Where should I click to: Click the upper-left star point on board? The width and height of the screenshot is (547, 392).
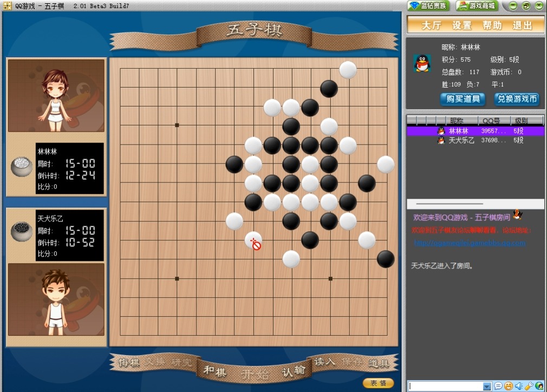pyautogui.click(x=177, y=125)
